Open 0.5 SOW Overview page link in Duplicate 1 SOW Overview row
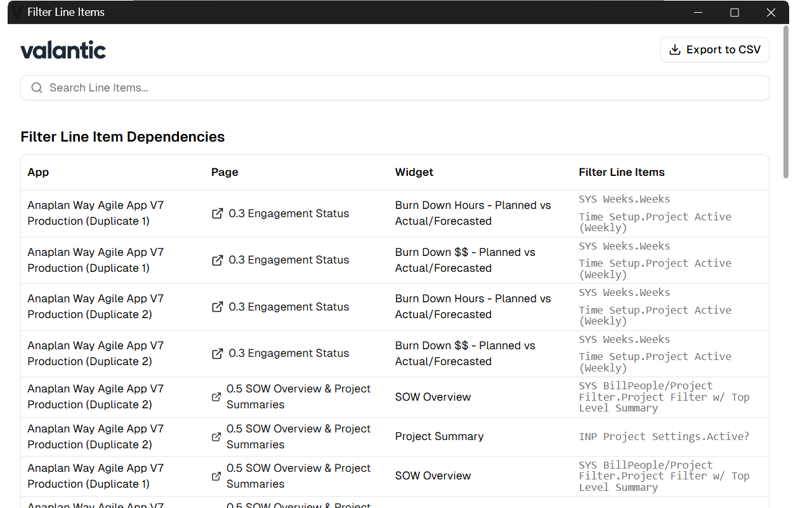 pos(298,476)
